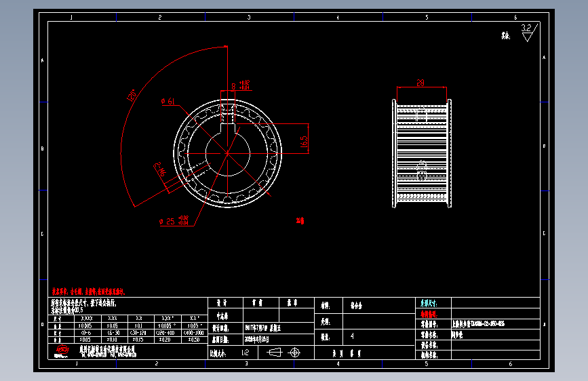The image size is (588, 381).
Task: Select the ø 61 diameter dimension
Action: [168, 101]
